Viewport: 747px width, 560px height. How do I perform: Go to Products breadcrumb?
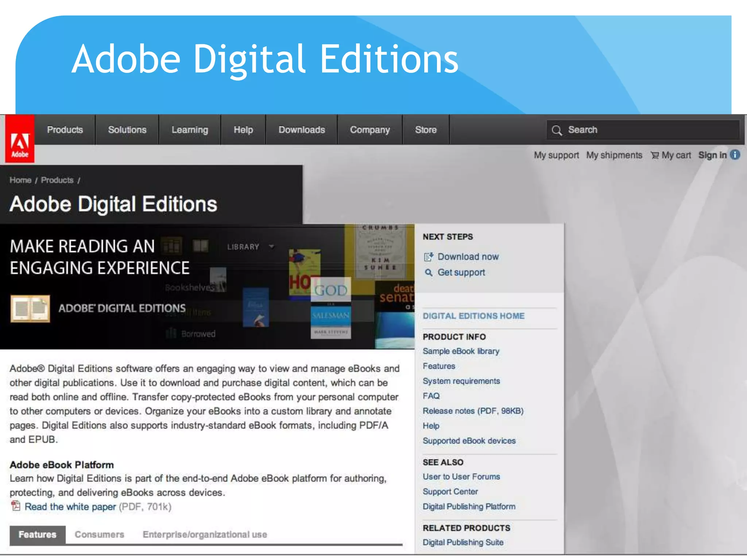[x=57, y=180]
